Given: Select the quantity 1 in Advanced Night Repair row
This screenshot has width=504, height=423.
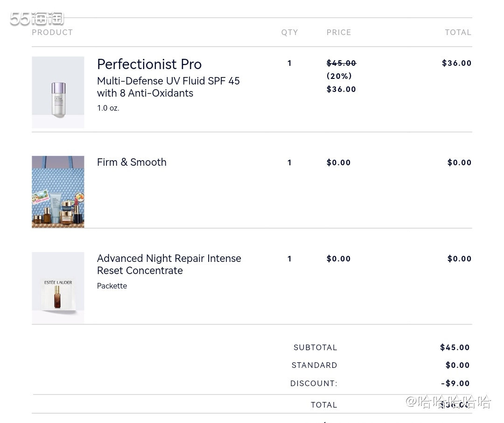Looking at the screenshot, I should [290, 259].
